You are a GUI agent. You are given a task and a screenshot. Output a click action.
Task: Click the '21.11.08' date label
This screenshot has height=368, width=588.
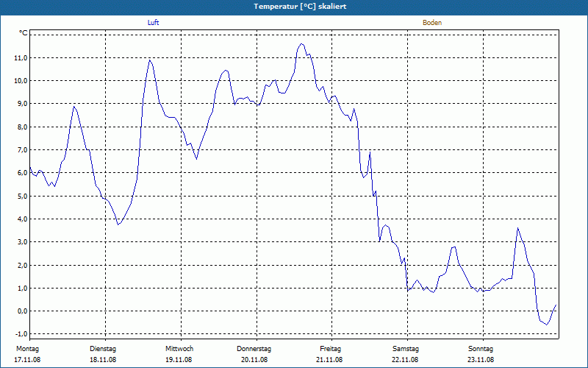coord(329,360)
